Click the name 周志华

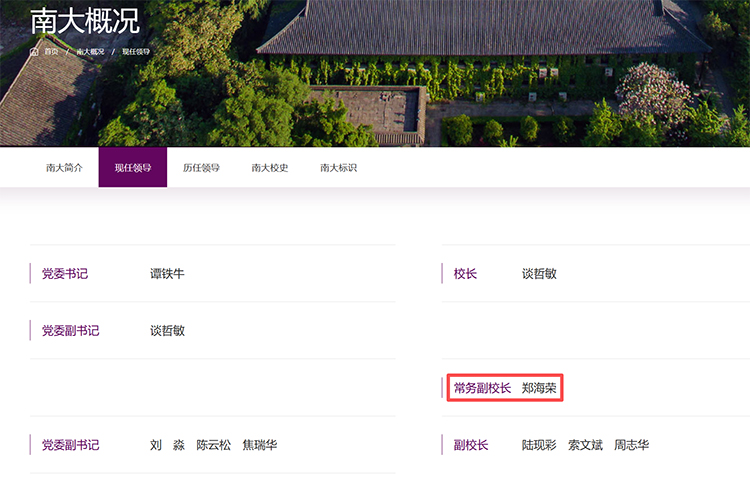click(x=631, y=445)
